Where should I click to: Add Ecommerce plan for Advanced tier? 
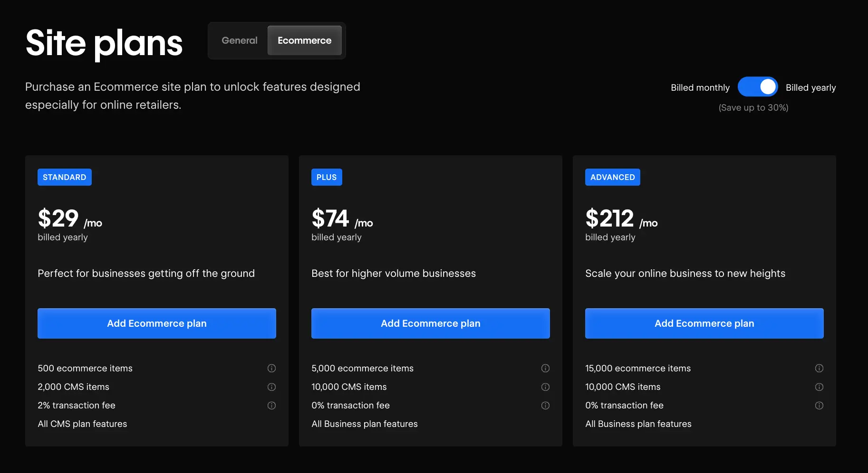[704, 323]
